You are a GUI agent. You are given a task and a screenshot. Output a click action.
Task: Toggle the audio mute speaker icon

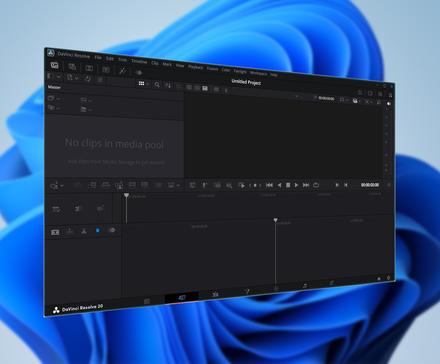click(388, 104)
